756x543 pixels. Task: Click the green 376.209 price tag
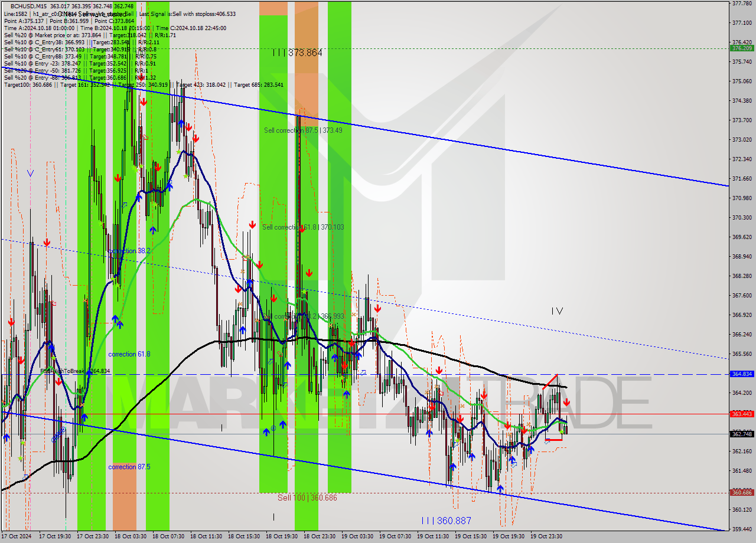pyautogui.click(x=742, y=48)
